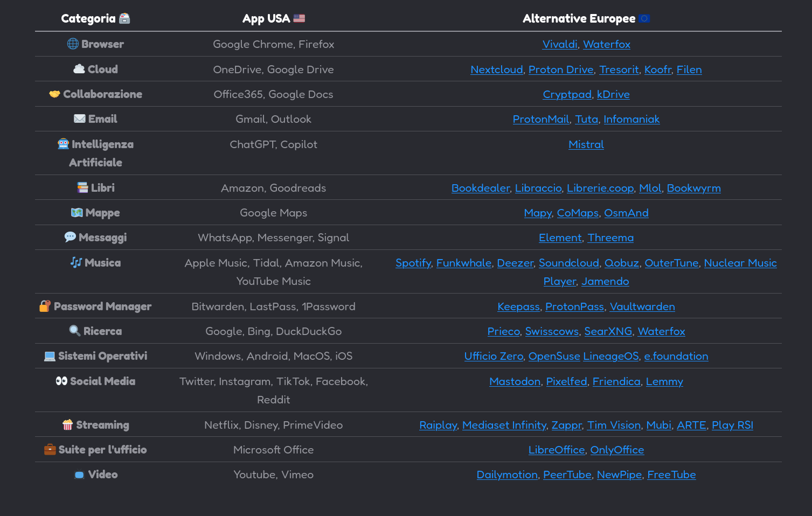Image resolution: width=812 pixels, height=516 pixels.
Task: Open the Mastodon link
Action: click(x=515, y=381)
